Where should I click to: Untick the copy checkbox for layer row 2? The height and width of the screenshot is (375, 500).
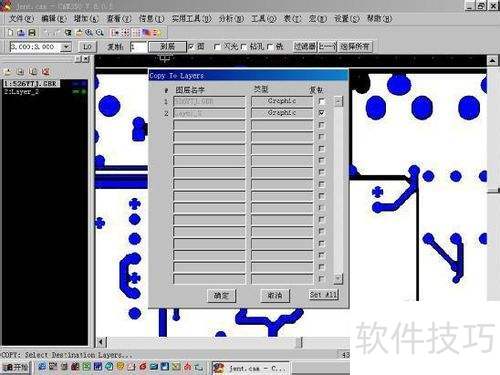[322, 113]
